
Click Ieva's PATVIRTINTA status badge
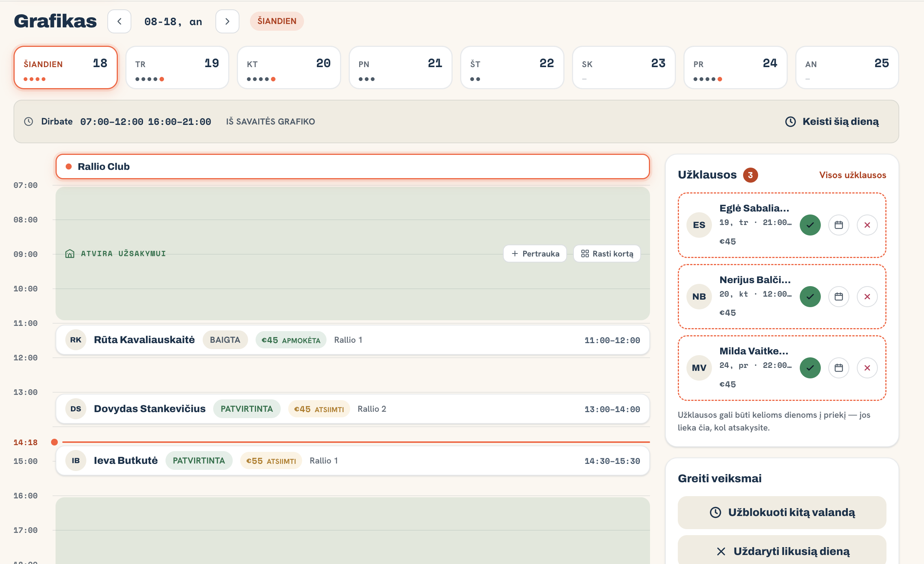point(199,460)
